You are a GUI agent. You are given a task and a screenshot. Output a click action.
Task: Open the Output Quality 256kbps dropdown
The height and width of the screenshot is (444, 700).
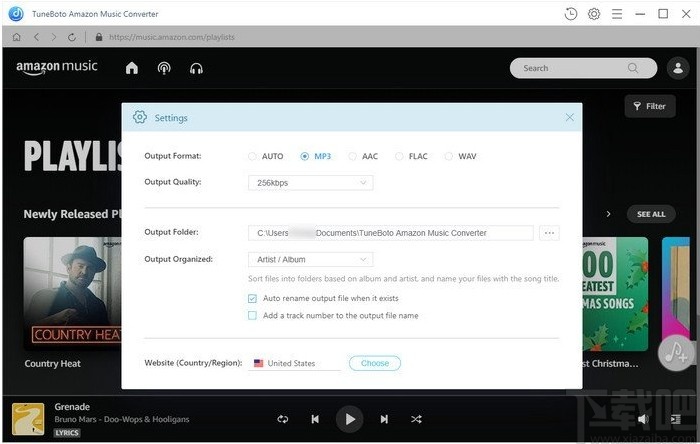[x=311, y=183]
